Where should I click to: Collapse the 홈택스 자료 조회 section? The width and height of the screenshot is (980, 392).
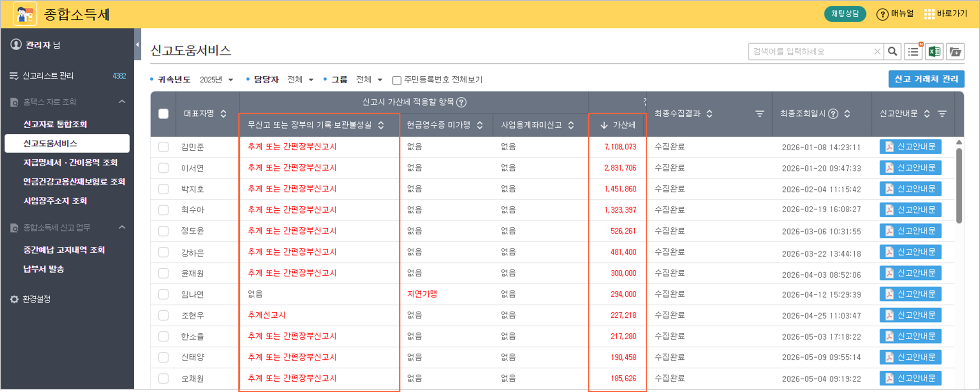click(x=122, y=102)
